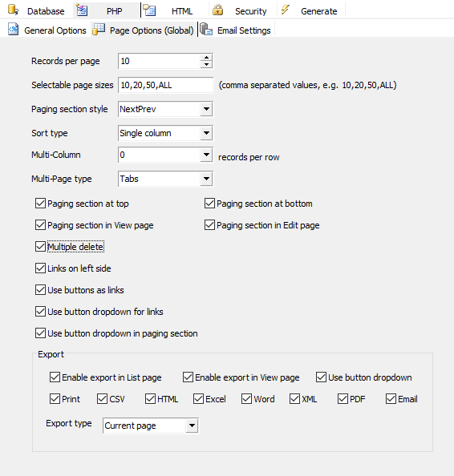454x476 pixels.
Task: Increase Records per page with up arrow
Action: pyautogui.click(x=206, y=58)
